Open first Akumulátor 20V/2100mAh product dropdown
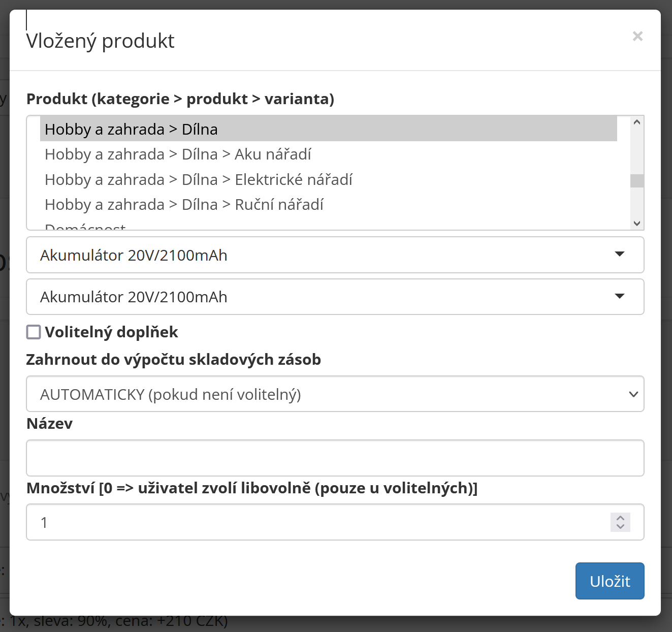The width and height of the screenshot is (672, 632). coord(335,255)
